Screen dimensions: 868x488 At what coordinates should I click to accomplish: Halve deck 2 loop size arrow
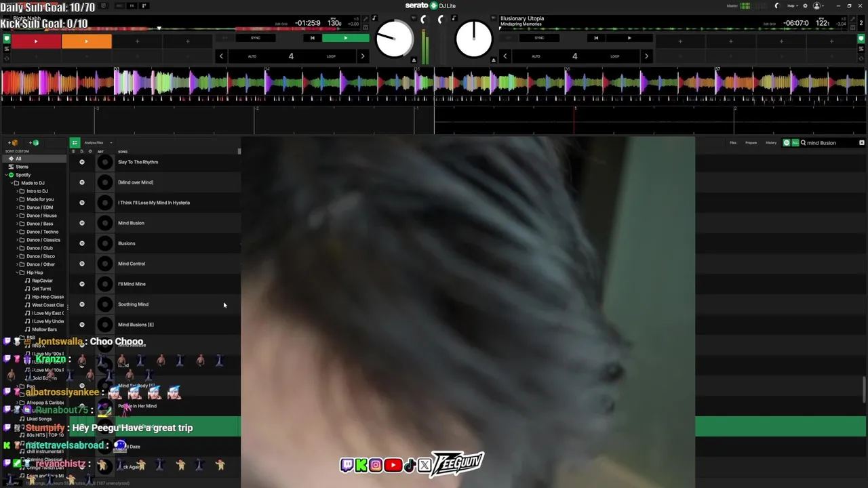505,56
